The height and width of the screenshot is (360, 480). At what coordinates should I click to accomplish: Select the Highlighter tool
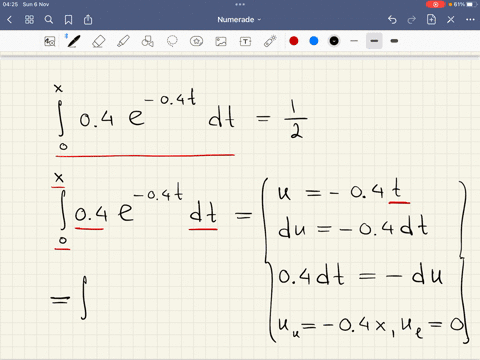coord(123,41)
